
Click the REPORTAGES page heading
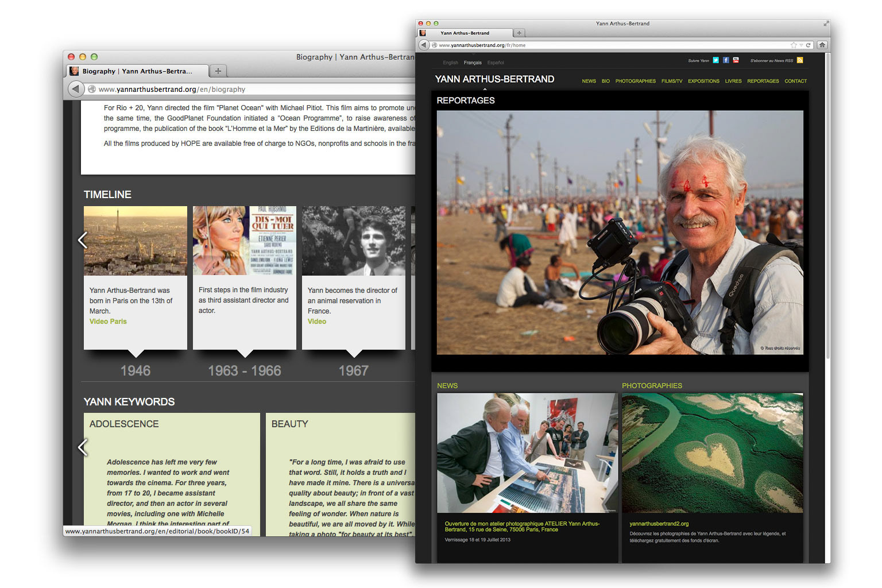tap(466, 100)
